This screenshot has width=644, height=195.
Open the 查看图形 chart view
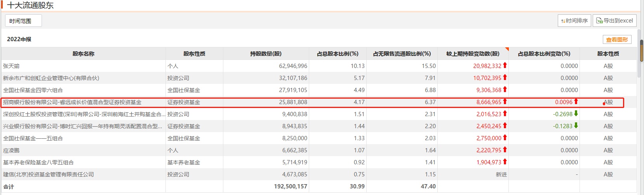point(617,40)
